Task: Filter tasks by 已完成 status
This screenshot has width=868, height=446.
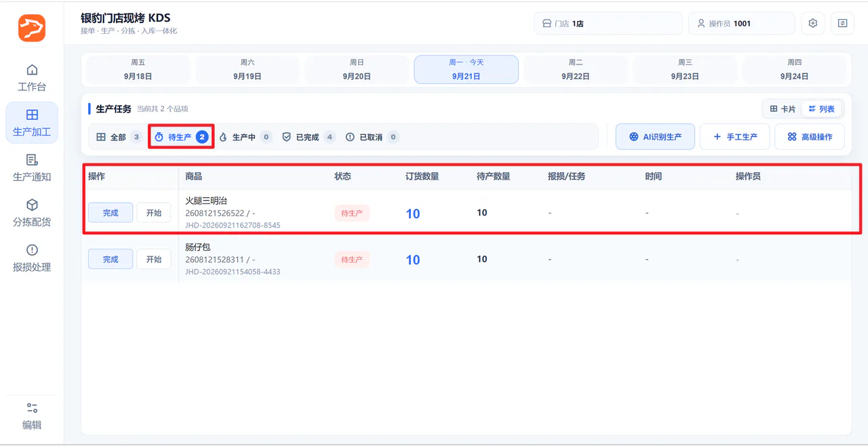Action: point(309,137)
